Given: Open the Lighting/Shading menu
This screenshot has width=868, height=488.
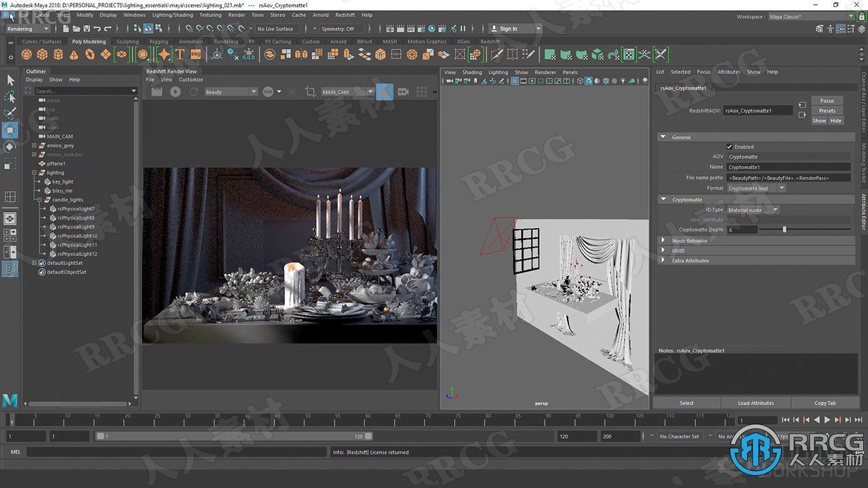Looking at the screenshot, I should point(172,15).
